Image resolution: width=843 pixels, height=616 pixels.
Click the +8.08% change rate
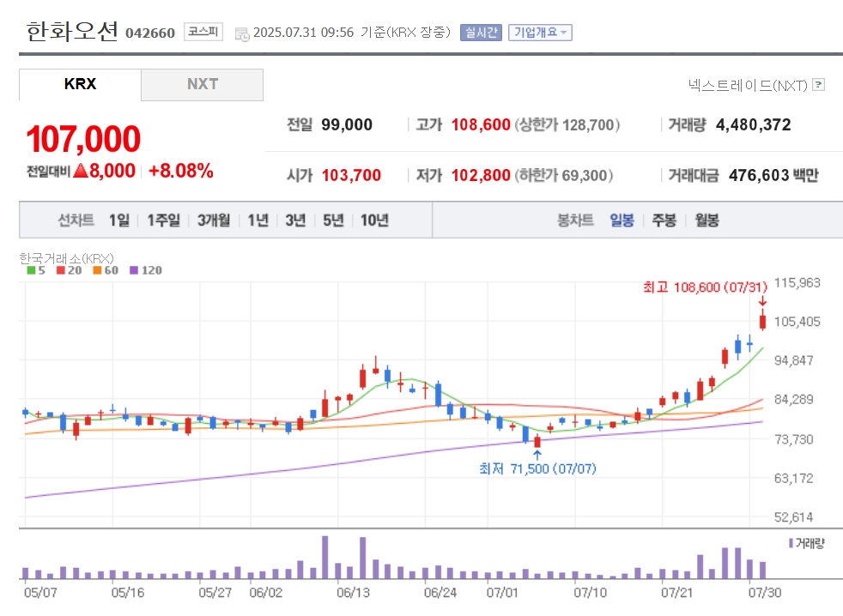180,171
